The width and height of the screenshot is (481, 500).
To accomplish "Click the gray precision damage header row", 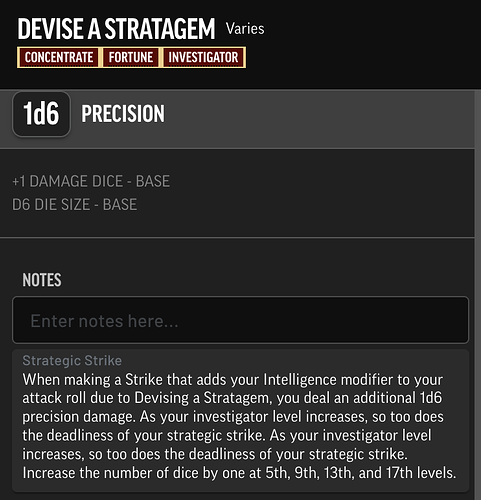I will 237,119.
